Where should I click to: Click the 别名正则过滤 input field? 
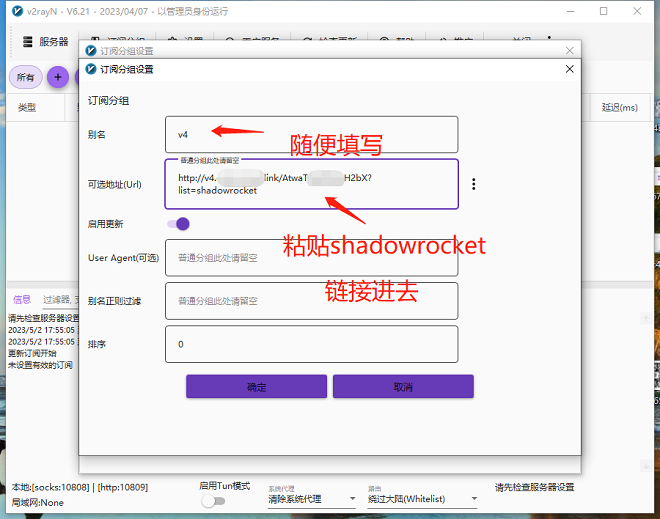click(311, 301)
